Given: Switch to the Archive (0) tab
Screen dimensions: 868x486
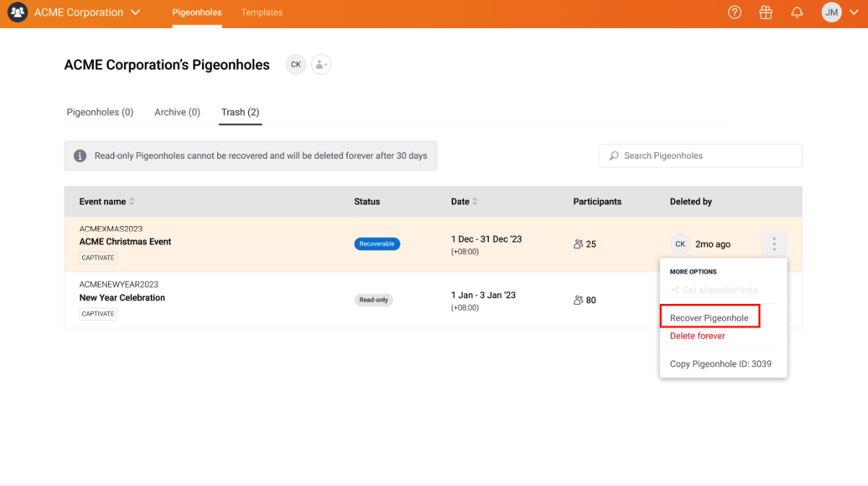Looking at the screenshot, I should (177, 112).
